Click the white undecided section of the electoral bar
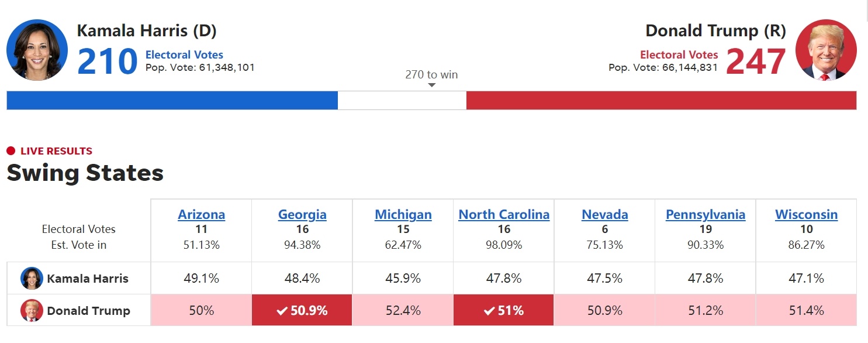The width and height of the screenshot is (868, 343). click(402, 101)
